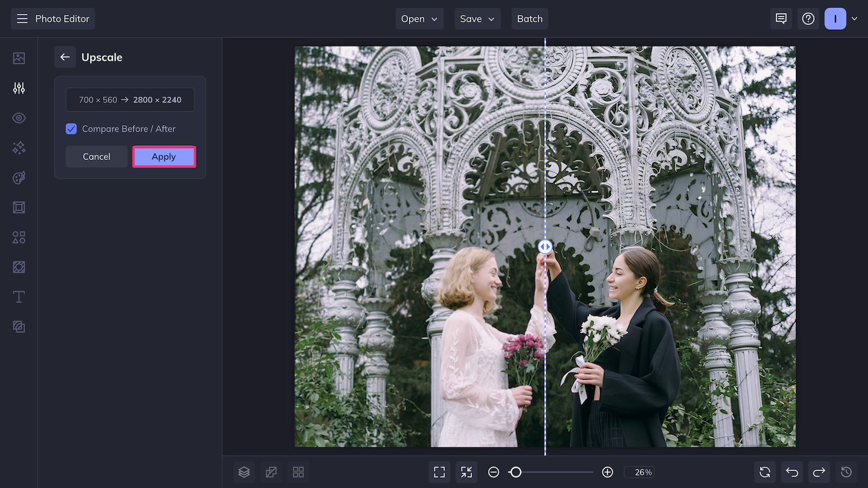Select the Frame tool in left sidebar
The width and height of the screenshot is (868, 488).
click(x=18, y=207)
